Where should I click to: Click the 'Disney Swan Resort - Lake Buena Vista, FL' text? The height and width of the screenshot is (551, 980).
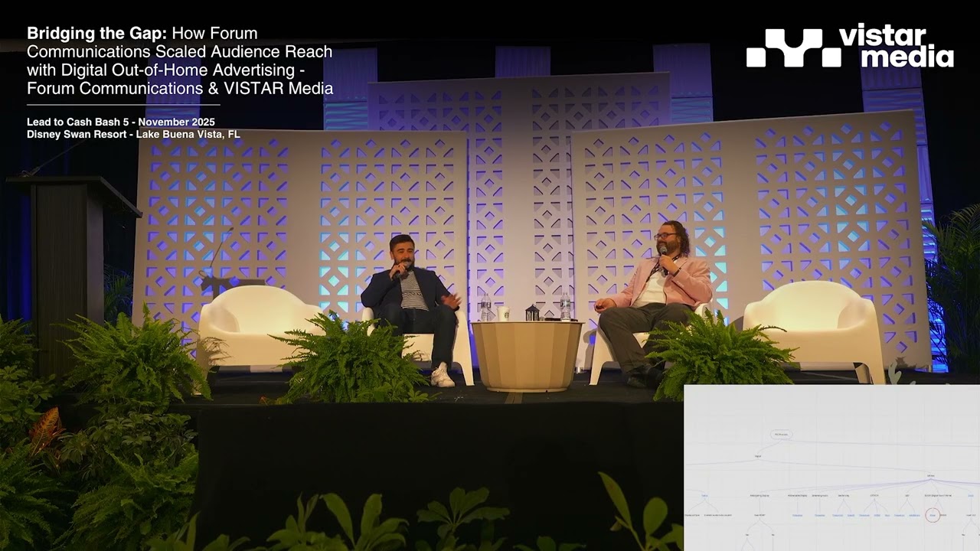click(133, 134)
